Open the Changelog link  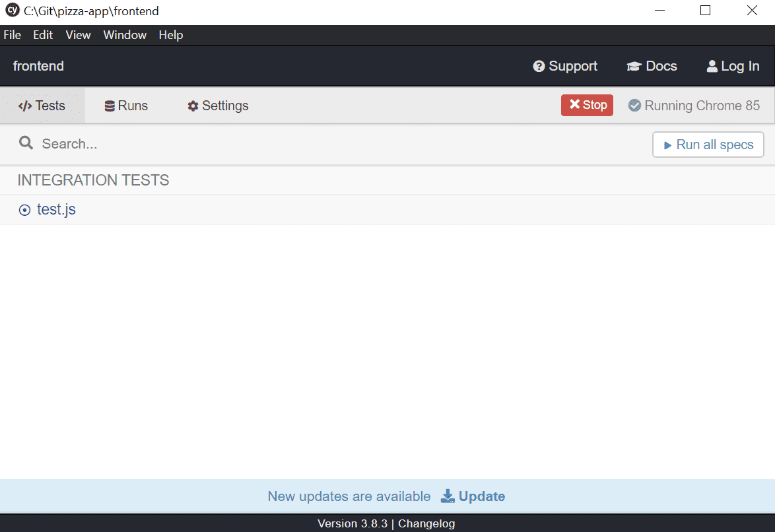click(426, 523)
